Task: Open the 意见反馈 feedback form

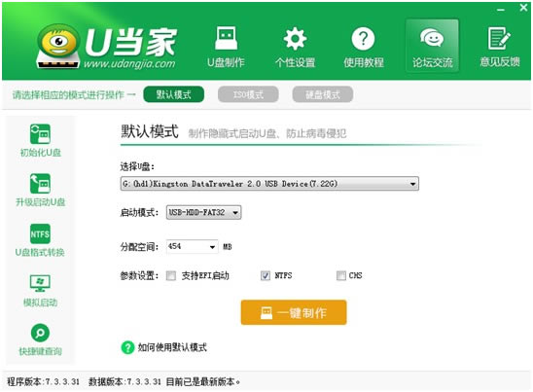Action: click(500, 47)
